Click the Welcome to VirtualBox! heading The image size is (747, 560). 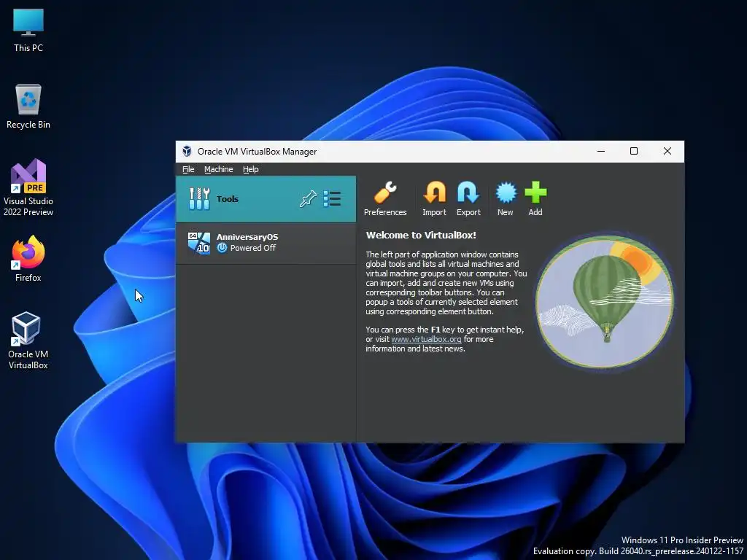pyautogui.click(x=421, y=235)
